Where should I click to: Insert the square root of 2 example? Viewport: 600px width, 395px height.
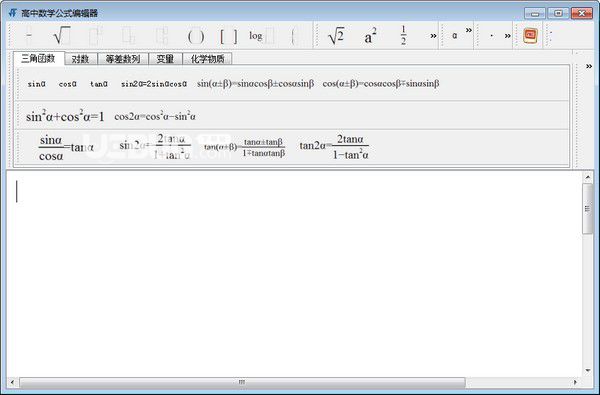pos(336,36)
